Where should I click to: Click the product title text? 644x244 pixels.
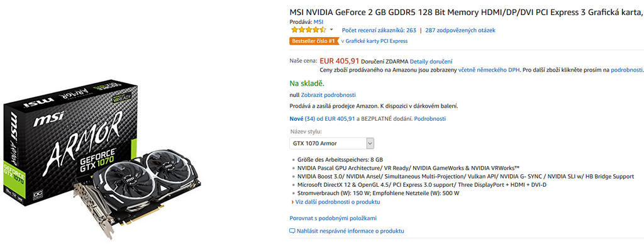click(x=466, y=12)
